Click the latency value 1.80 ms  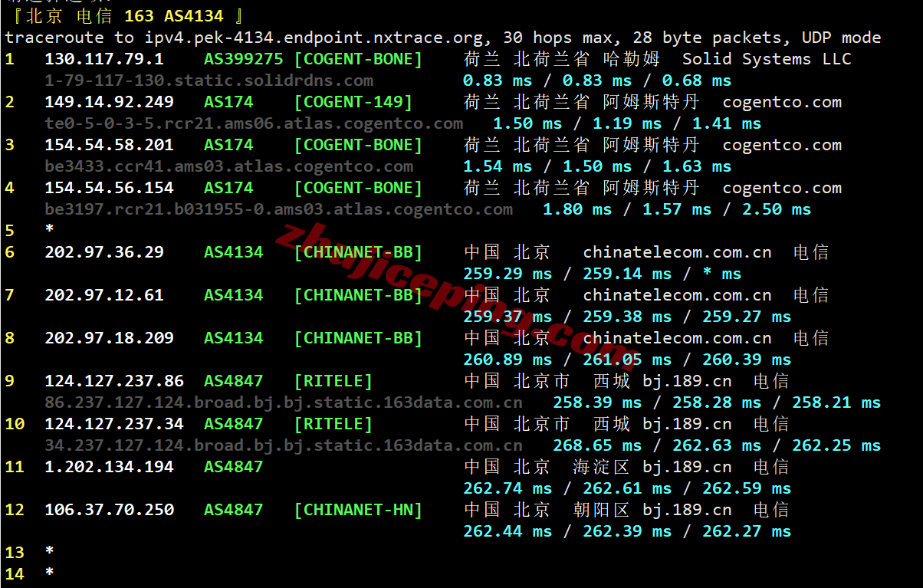[x=577, y=209]
